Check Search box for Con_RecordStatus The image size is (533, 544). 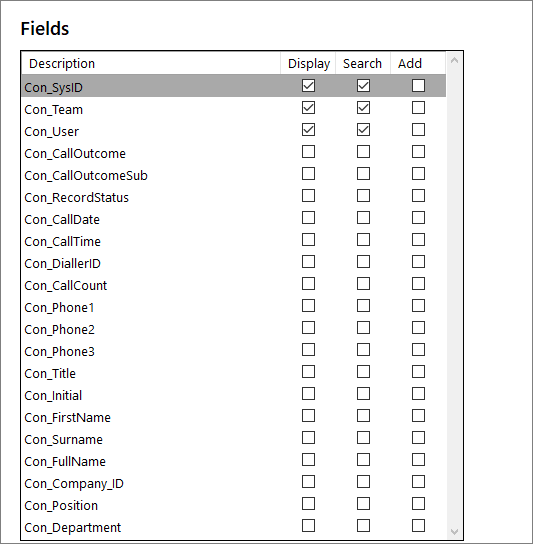(363, 196)
